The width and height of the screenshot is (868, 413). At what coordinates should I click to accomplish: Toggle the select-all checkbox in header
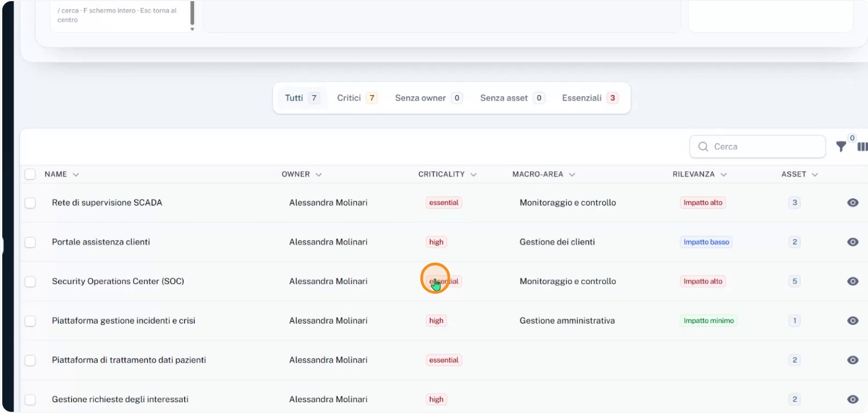(30, 174)
